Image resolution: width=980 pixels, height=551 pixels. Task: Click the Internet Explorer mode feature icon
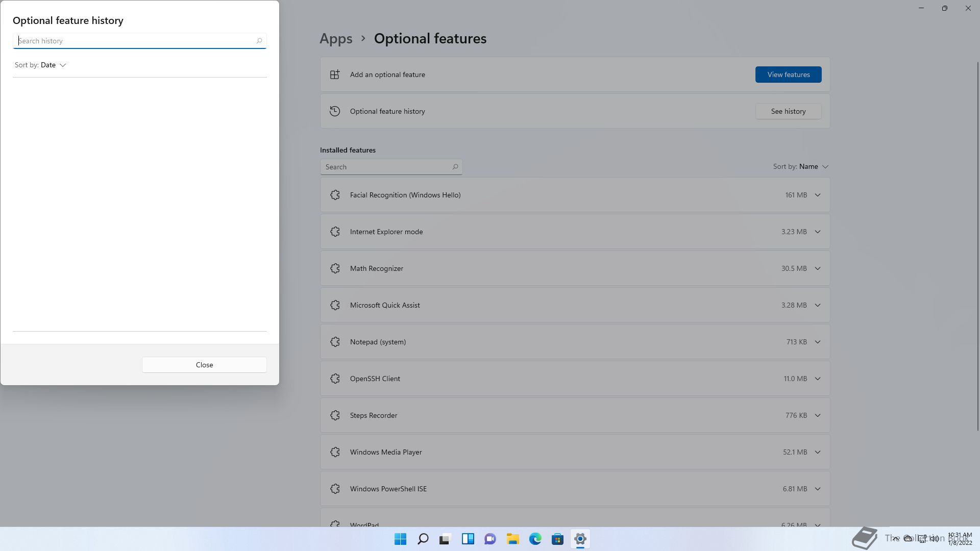tap(335, 232)
